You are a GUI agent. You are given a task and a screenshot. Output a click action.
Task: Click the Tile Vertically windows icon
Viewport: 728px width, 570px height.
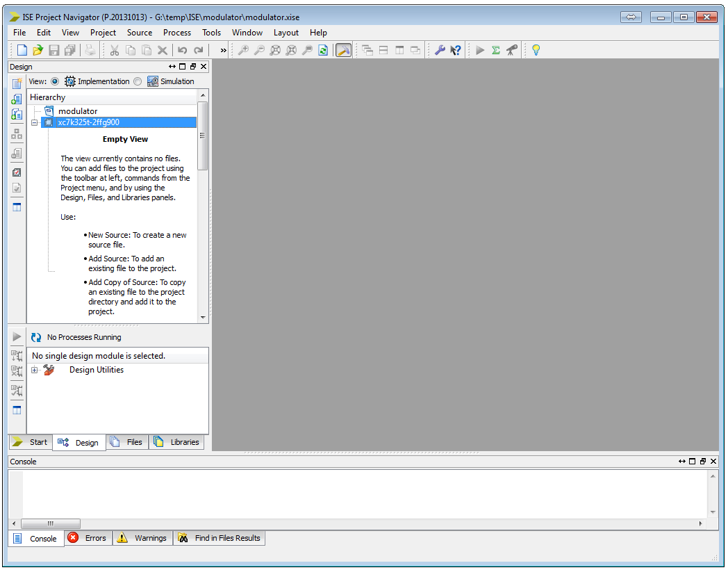coord(399,50)
